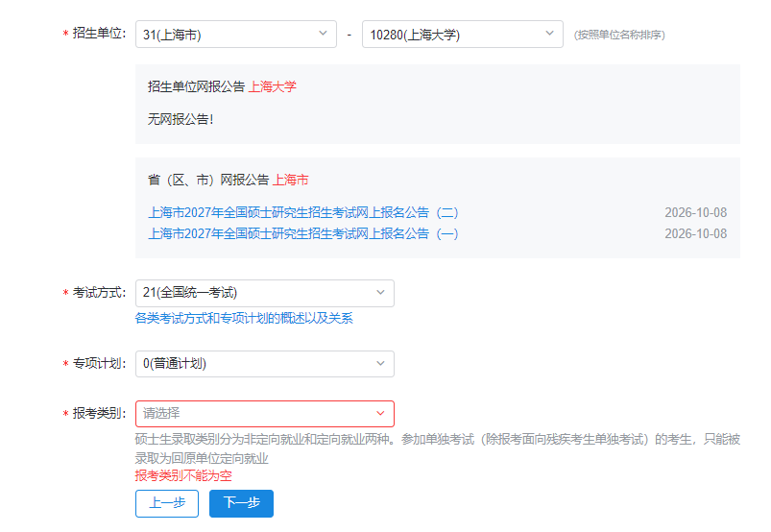
Task: Click the 无网报公告! text
Action: [x=181, y=119]
